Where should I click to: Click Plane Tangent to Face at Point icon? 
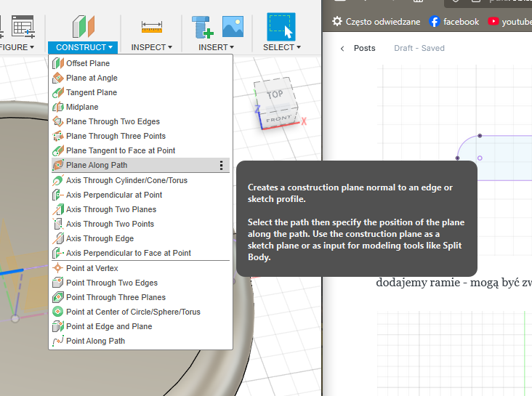pyautogui.click(x=58, y=150)
